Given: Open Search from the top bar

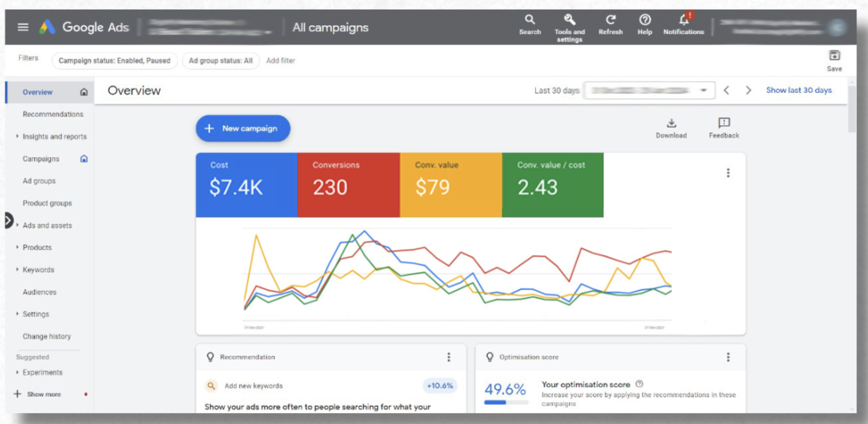Looking at the screenshot, I should click(530, 25).
